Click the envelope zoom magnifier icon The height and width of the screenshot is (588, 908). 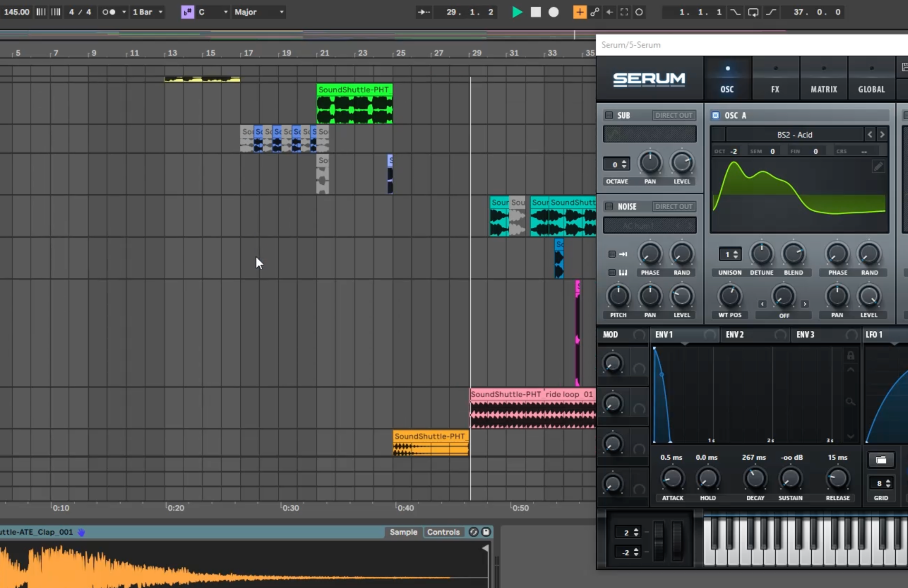tap(851, 402)
